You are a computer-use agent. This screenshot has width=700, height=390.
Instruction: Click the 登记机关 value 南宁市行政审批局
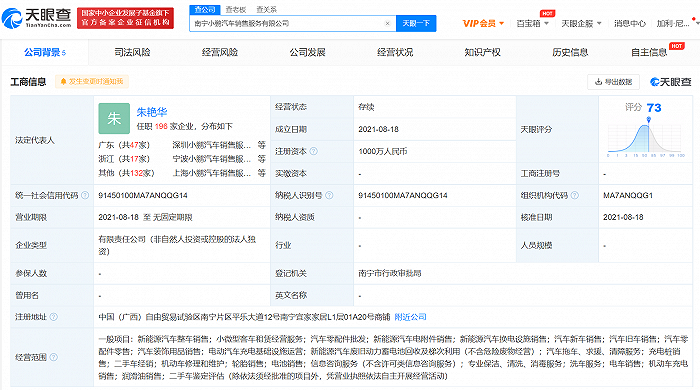(390, 273)
